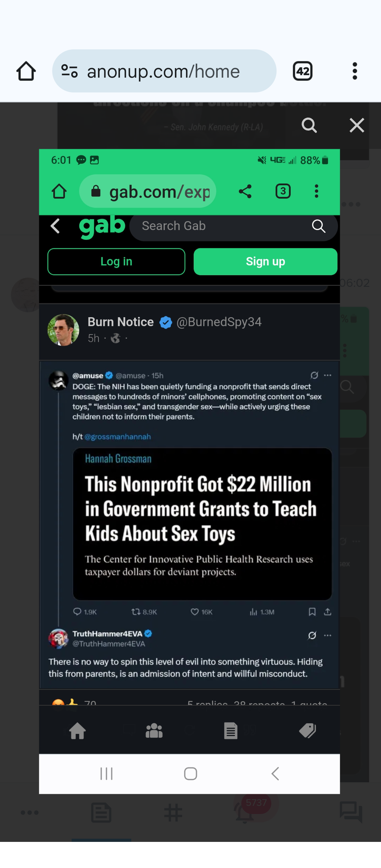Viewport: 381px width, 868px height.
Task: Click the lightbox magnifier zoom icon
Action: coord(309,125)
